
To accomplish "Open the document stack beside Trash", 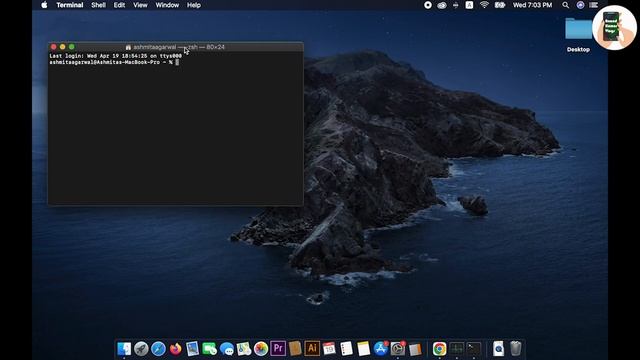I will pos(498,349).
